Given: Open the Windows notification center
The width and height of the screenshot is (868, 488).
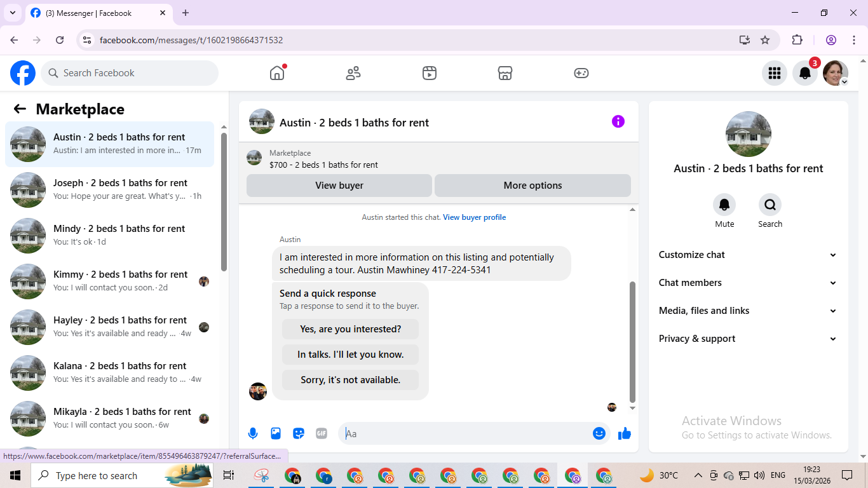Looking at the screenshot, I should click(x=847, y=475).
